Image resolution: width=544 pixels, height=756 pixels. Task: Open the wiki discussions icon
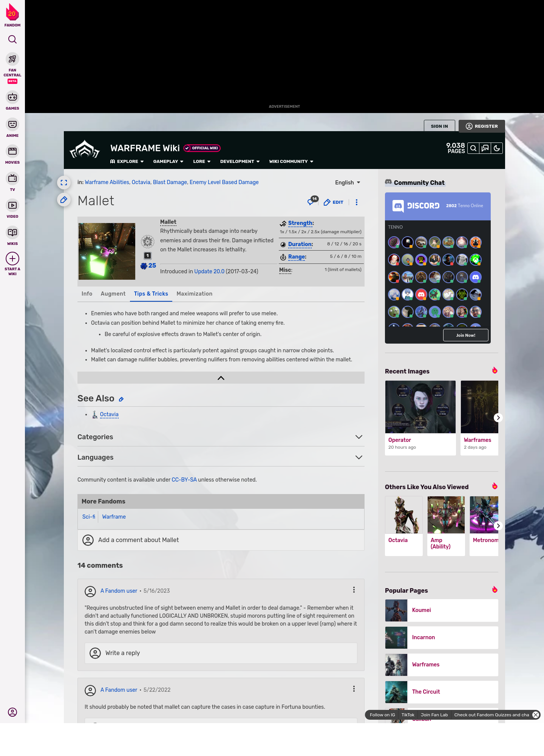(x=485, y=148)
